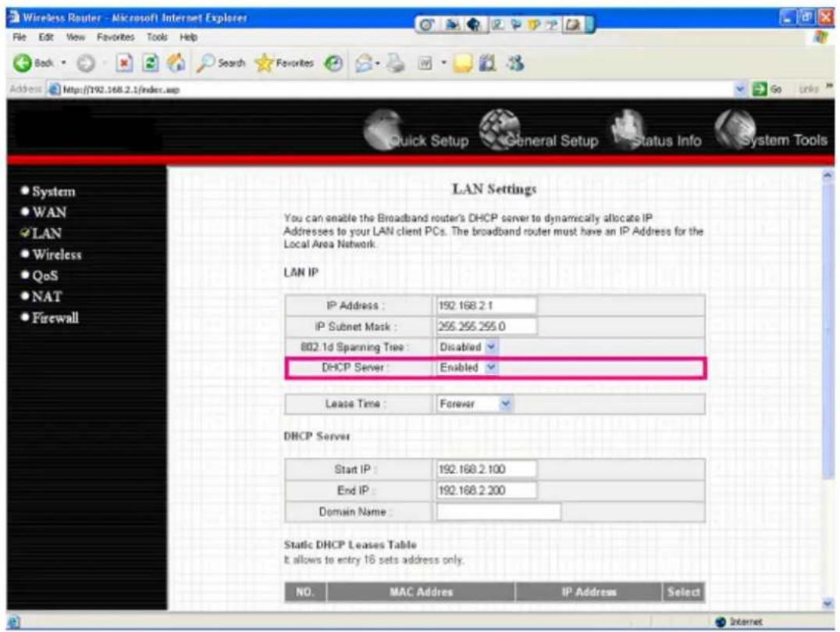Screen dimensions: 840x632
Task: Open the Messenger toolbar icon
Action: pos(514,64)
